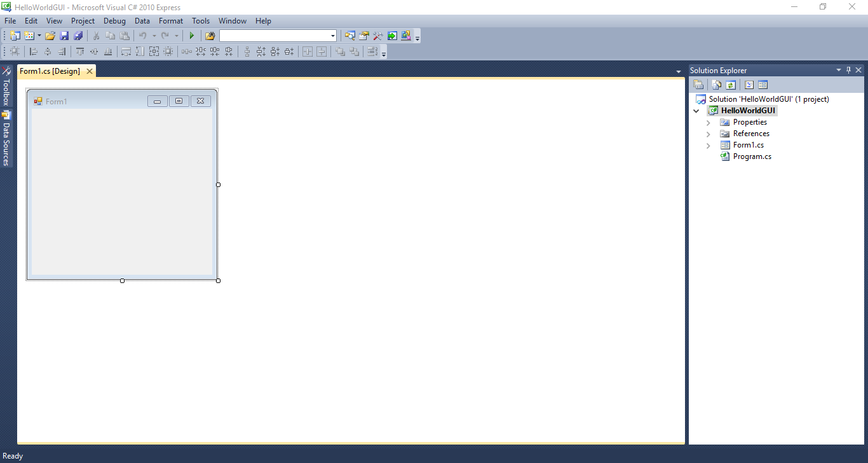
Task: Click the Size to Grid icon
Action: pos(168,52)
